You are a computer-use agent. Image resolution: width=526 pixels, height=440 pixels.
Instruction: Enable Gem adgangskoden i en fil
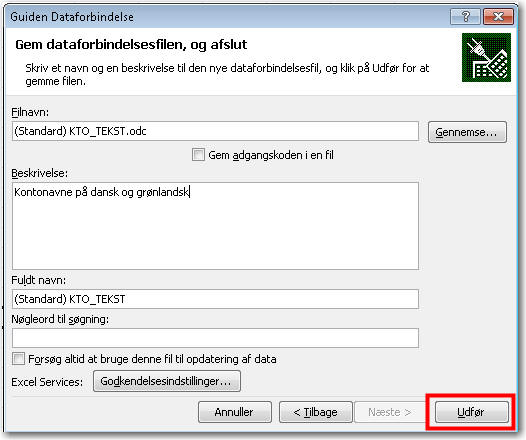click(198, 155)
